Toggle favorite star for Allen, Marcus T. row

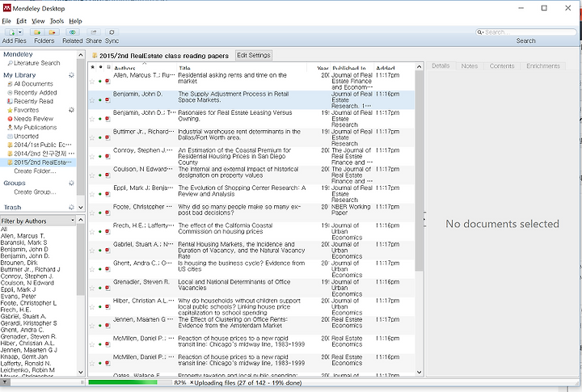pyautogui.click(x=92, y=82)
